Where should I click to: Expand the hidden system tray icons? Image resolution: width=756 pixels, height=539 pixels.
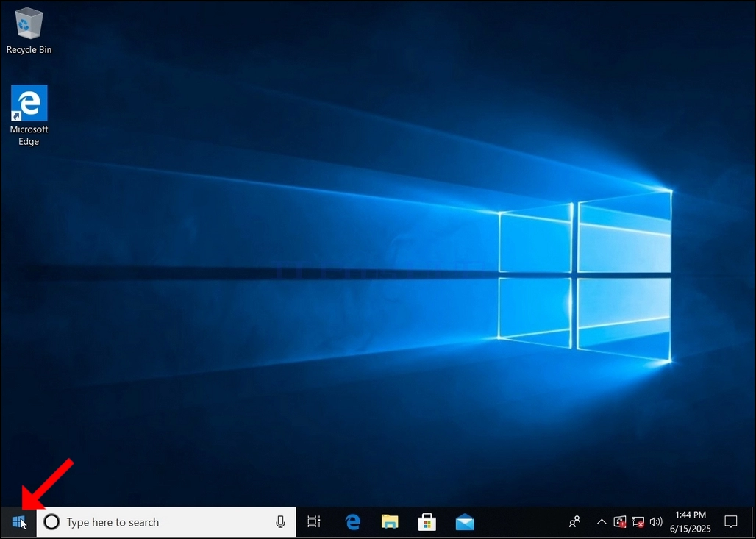pos(602,521)
